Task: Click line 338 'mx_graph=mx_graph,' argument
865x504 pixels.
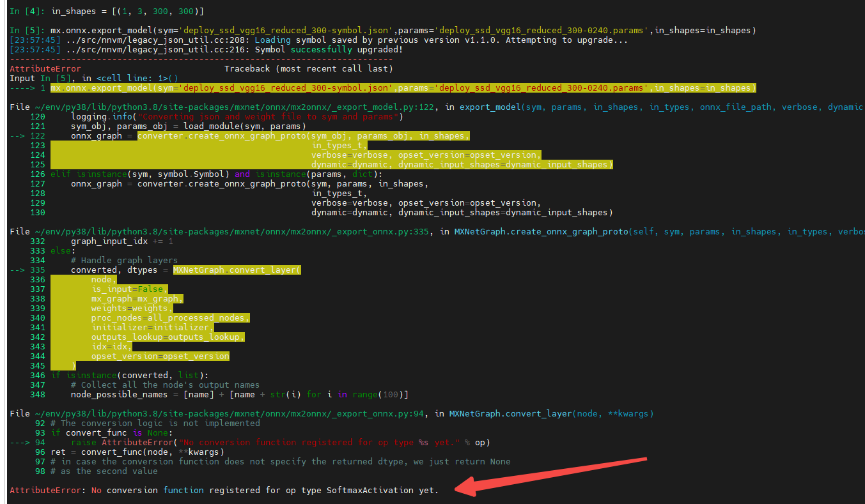Action: (x=137, y=299)
